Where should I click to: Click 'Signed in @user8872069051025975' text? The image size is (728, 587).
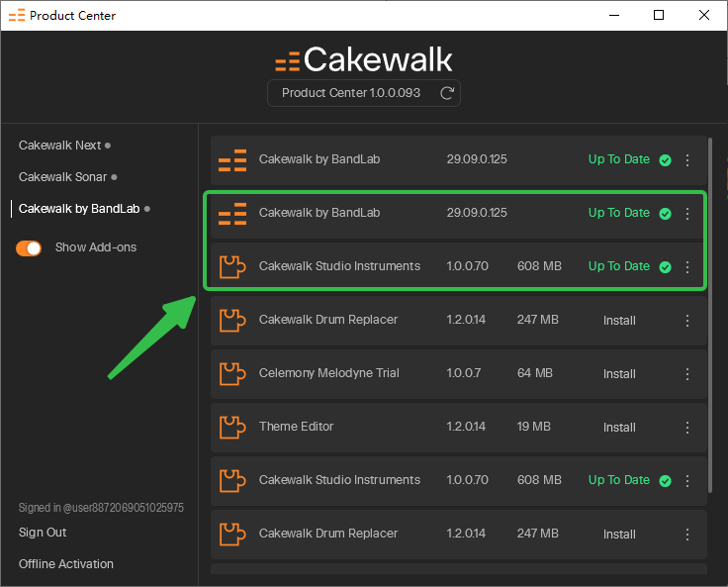tap(101, 508)
